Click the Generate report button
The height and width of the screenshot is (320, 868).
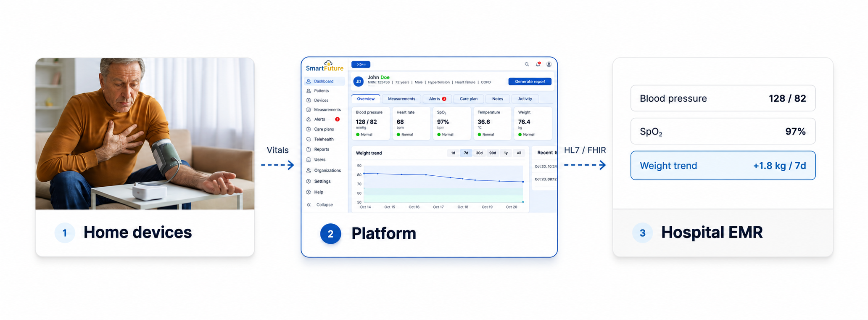point(530,82)
